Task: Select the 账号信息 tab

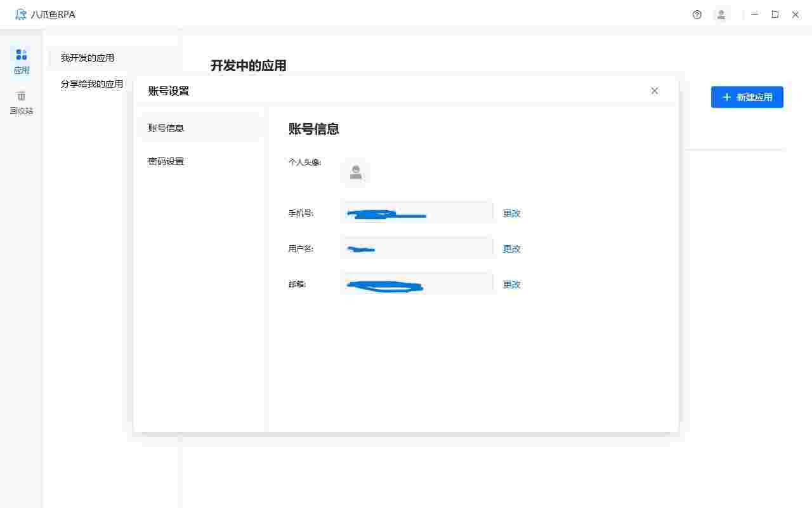Action: click(x=166, y=127)
